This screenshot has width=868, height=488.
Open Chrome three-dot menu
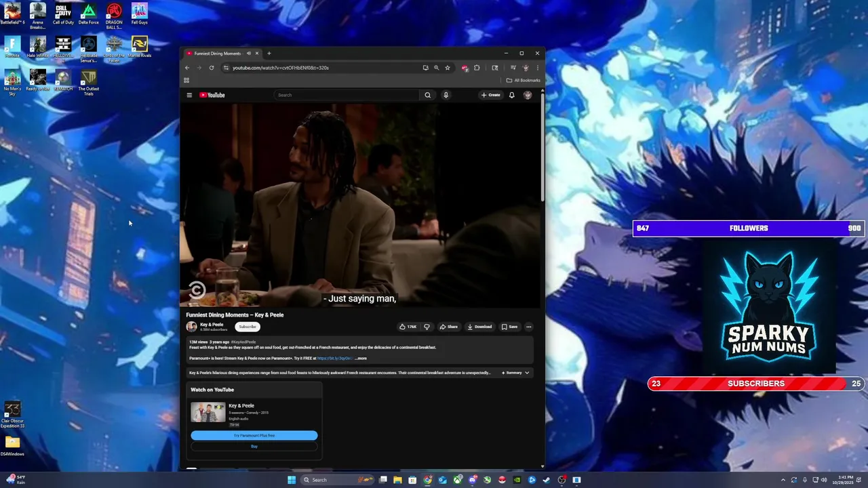coord(538,68)
